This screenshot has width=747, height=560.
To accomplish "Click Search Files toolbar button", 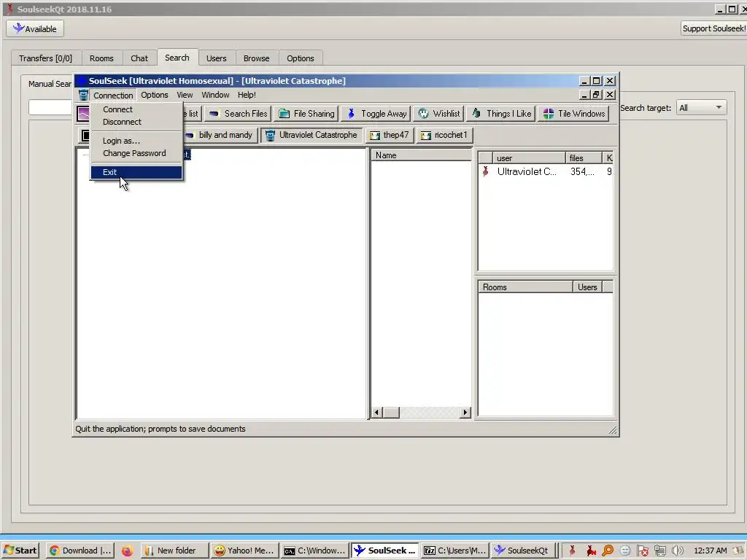I will point(239,114).
